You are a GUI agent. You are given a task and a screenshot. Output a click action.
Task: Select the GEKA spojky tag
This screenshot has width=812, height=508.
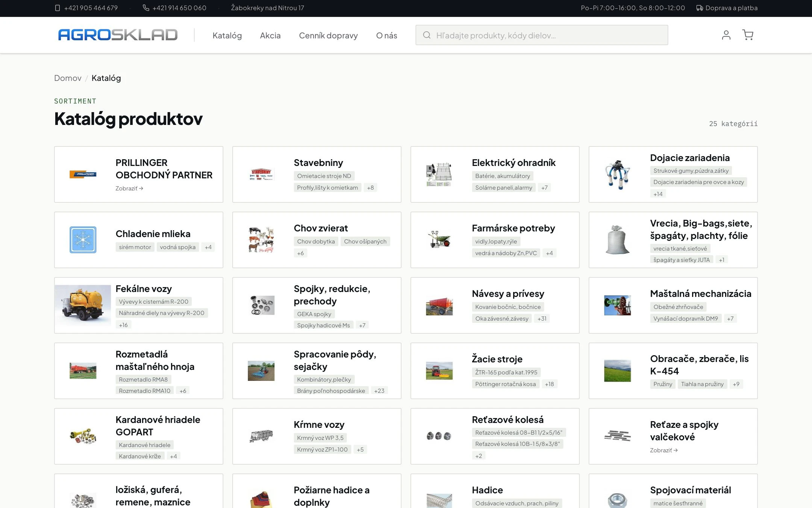[314, 314]
